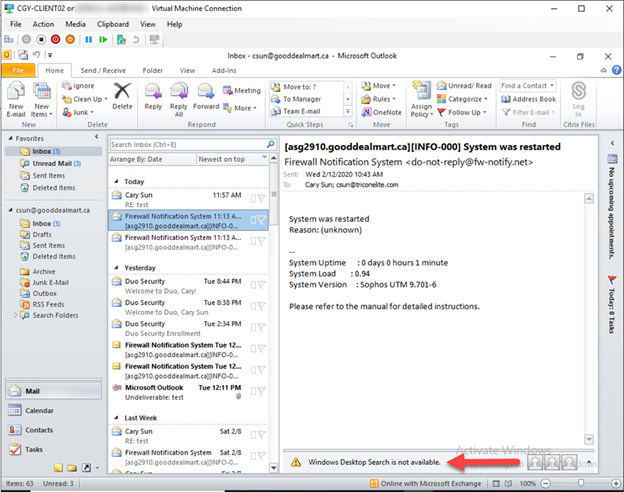The image size is (624, 492).
Task: Open the Tasks navigation pane
Action: 53,449
